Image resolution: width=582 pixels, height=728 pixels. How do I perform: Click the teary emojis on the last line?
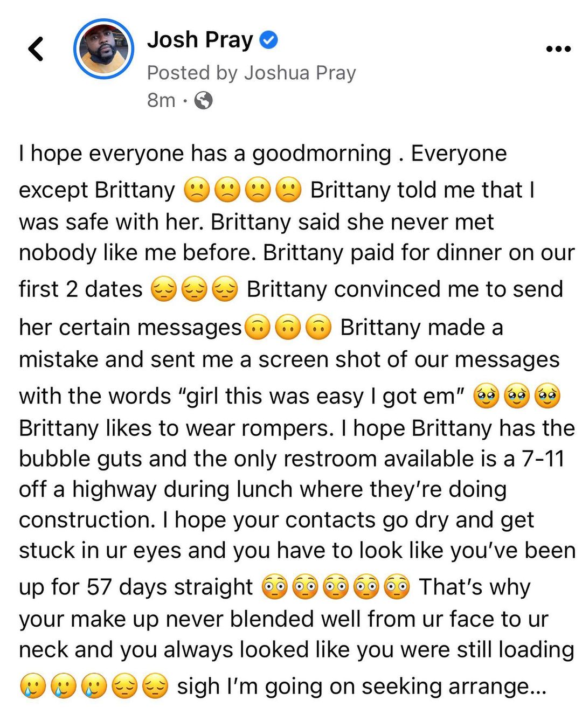(63, 687)
